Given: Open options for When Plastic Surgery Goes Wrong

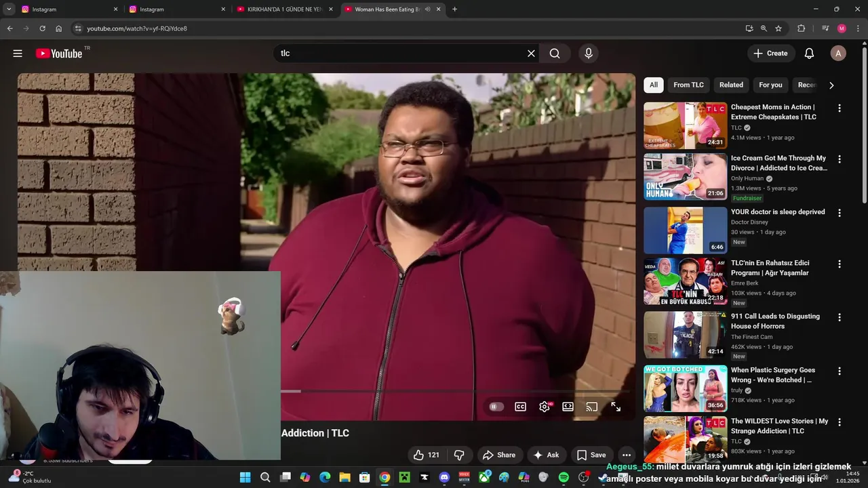Looking at the screenshot, I should [840, 371].
